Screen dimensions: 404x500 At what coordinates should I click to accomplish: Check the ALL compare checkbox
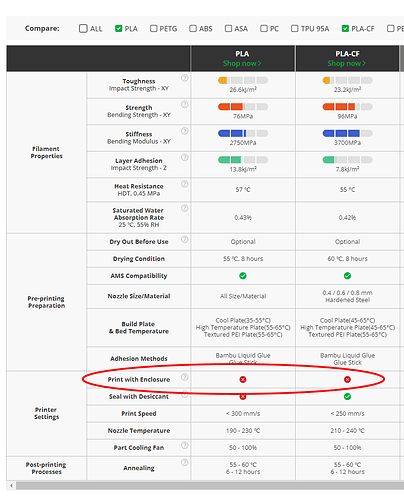(83, 28)
